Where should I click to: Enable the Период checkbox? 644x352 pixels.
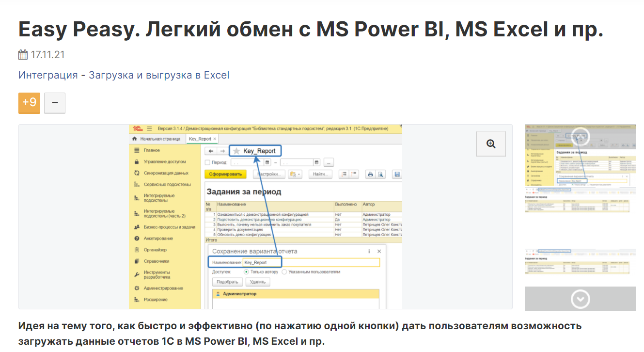click(208, 162)
